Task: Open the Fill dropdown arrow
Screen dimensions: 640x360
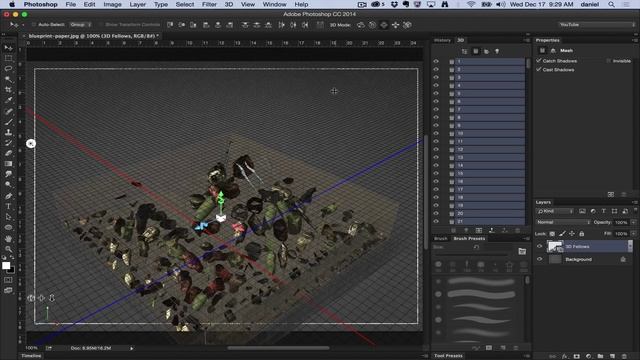Action: (x=633, y=234)
